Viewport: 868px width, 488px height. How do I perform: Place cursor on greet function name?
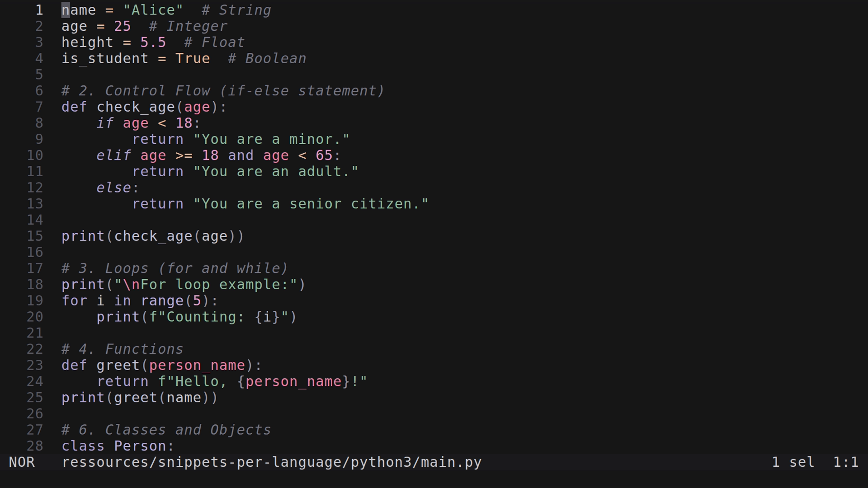tap(118, 365)
